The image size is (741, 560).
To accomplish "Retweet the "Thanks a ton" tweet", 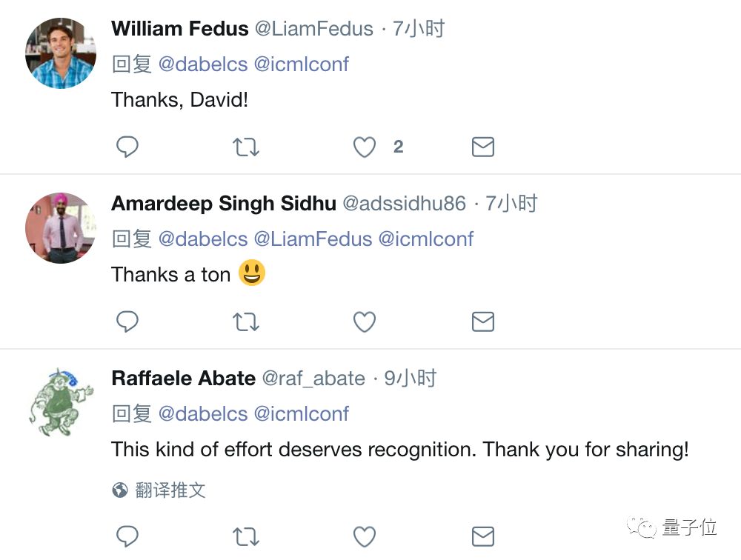I will point(246,321).
